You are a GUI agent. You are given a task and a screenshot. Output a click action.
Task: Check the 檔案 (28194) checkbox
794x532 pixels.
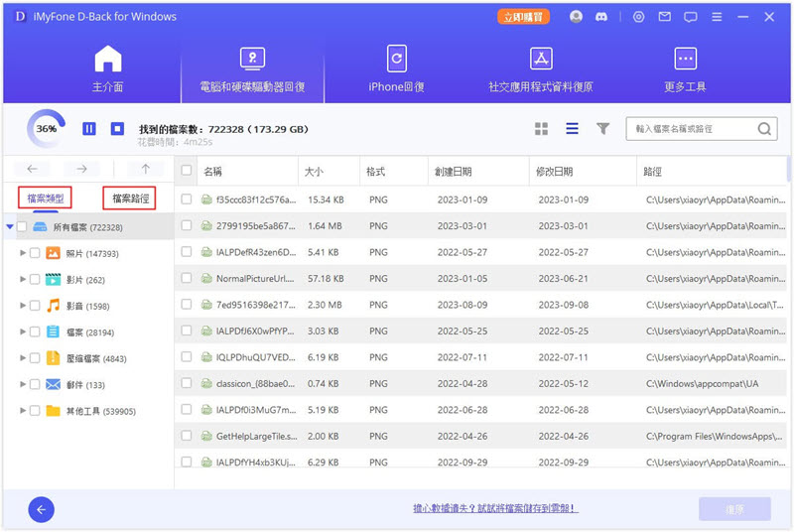(x=35, y=332)
